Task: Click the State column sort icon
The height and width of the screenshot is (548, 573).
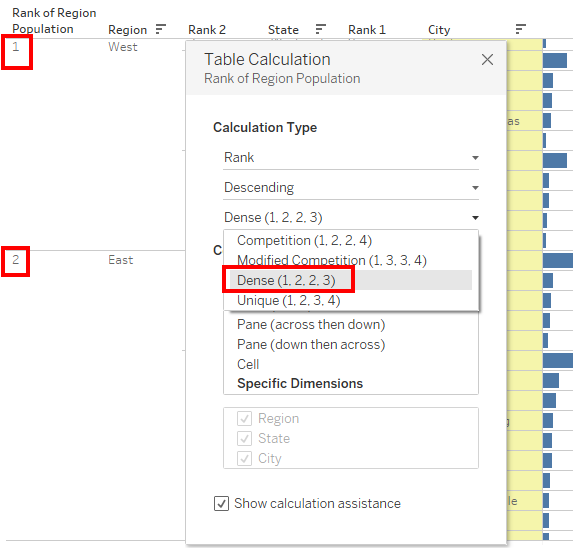Action: [320, 29]
